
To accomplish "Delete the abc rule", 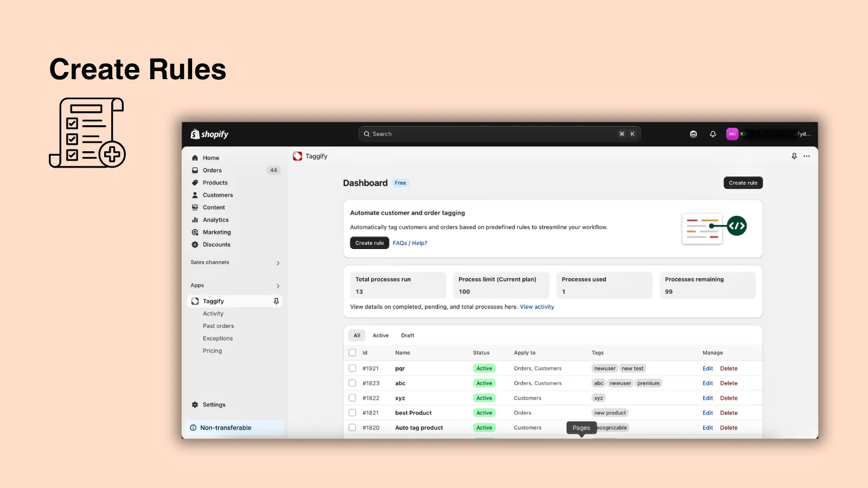I will pyautogui.click(x=729, y=383).
